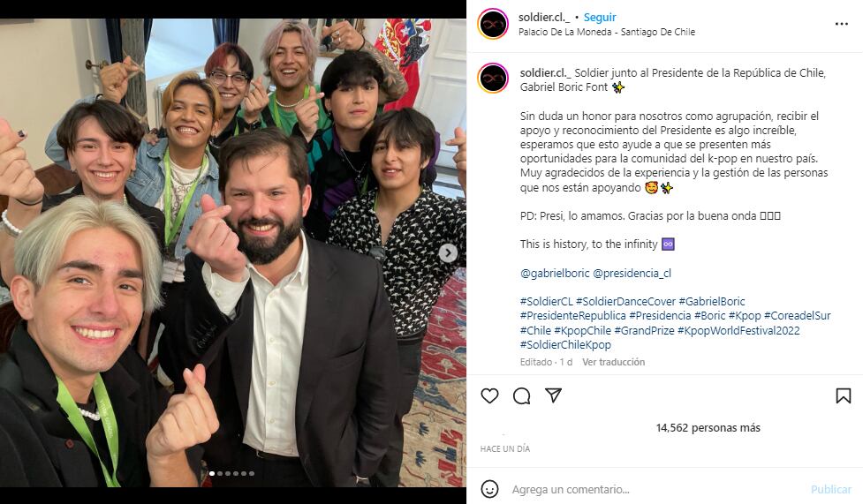863x504 pixels.
Task: Click the carousel pagination dots
Action: (x=232, y=474)
